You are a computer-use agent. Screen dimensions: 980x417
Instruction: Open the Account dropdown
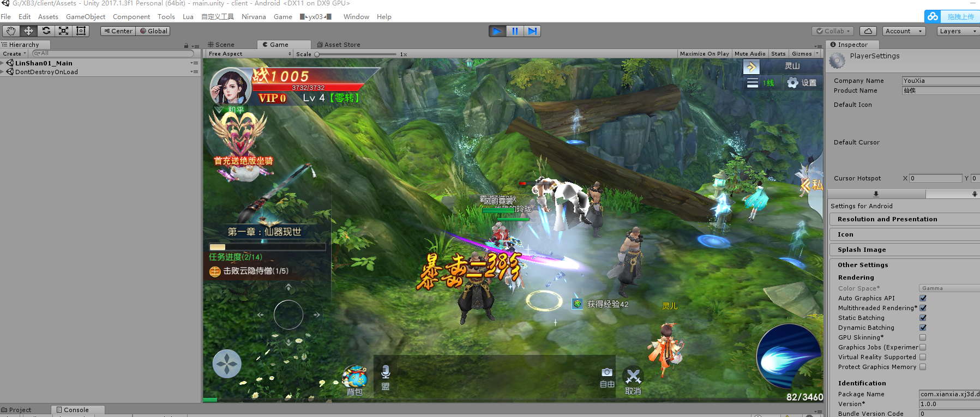click(903, 31)
